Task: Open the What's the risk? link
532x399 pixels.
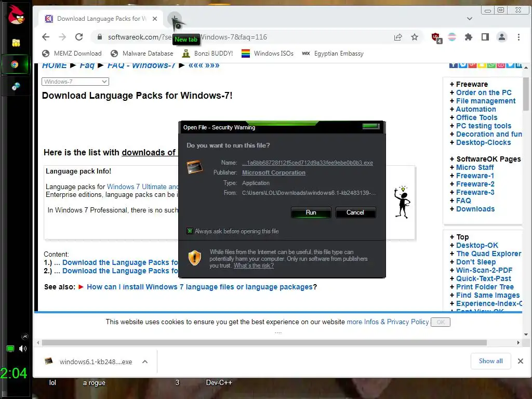Action: tap(254, 265)
